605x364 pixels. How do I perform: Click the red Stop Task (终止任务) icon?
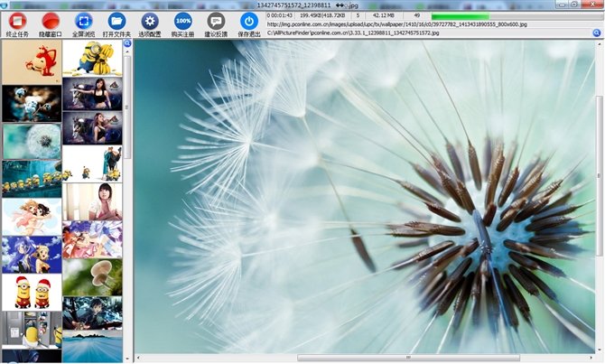17,21
